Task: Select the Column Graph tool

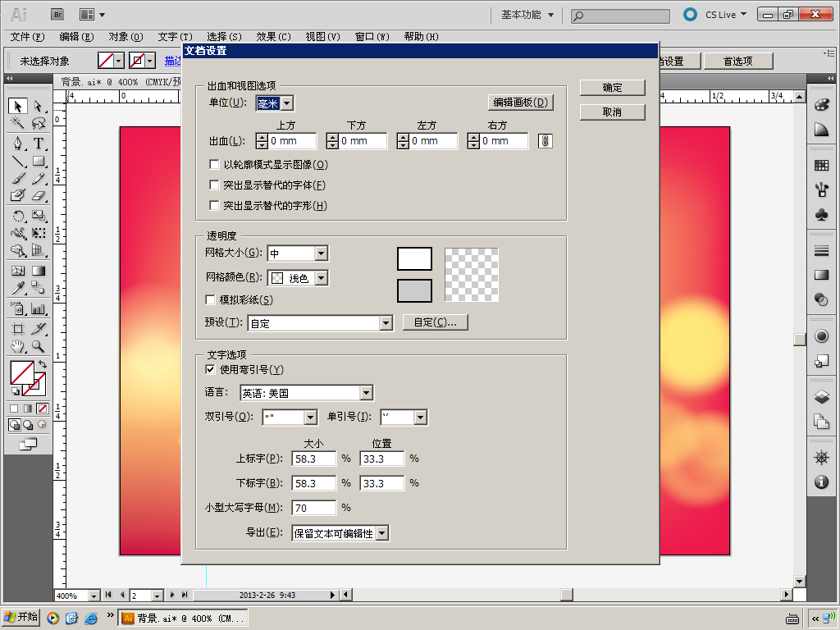Action: click(38, 308)
